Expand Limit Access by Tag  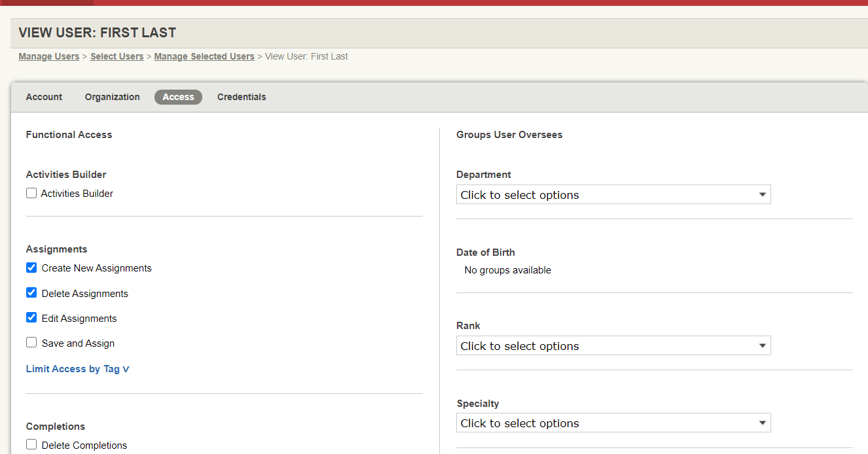[x=78, y=369]
